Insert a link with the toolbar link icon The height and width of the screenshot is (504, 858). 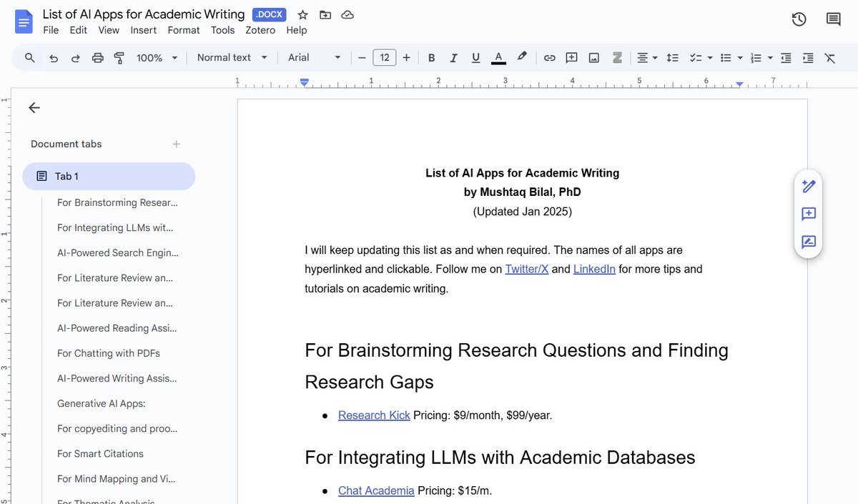549,58
